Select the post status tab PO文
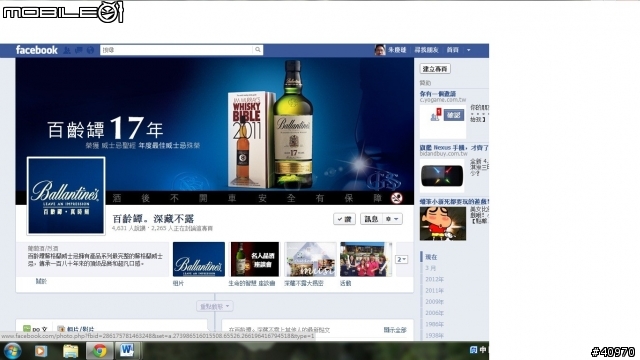Image resolution: width=640 pixels, height=360 pixels. (x=36, y=329)
